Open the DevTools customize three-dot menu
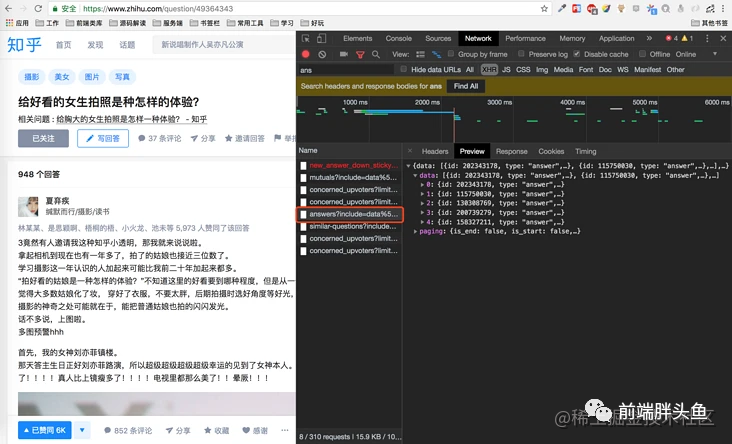Image resolution: width=732 pixels, height=444 pixels. click(707, 39)
